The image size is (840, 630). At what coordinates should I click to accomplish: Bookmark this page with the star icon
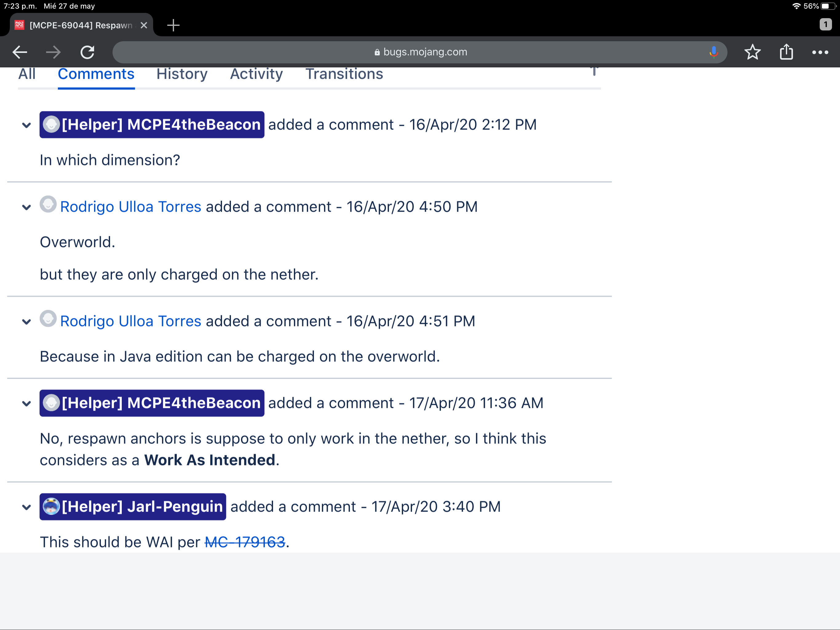tap(752, 52)
